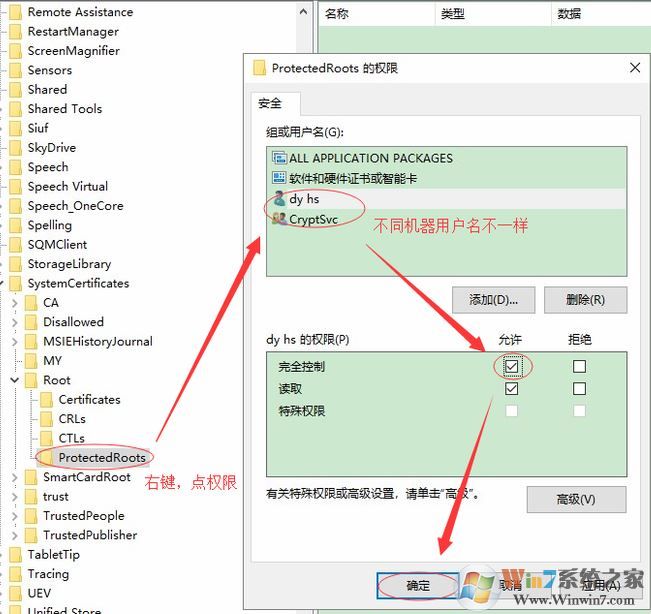Viewport: 651px width, 614px height.
Task: Click the registry tree scroll-up arrow
Action: [x=303, y=12]
